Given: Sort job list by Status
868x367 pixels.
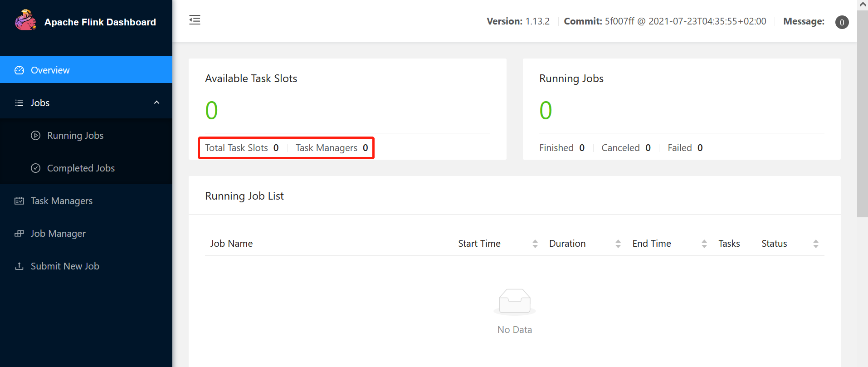Looking at the screenshot, I should [x=815, y=244].
